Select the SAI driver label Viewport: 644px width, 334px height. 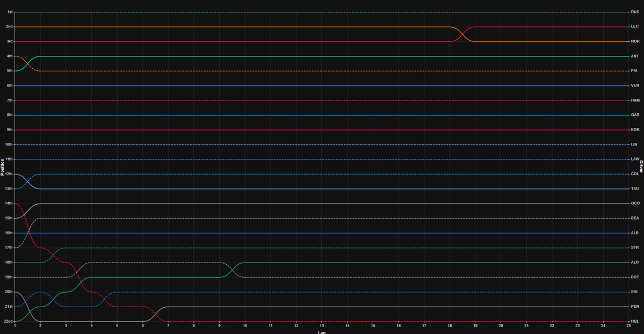[x=634, y=292]
